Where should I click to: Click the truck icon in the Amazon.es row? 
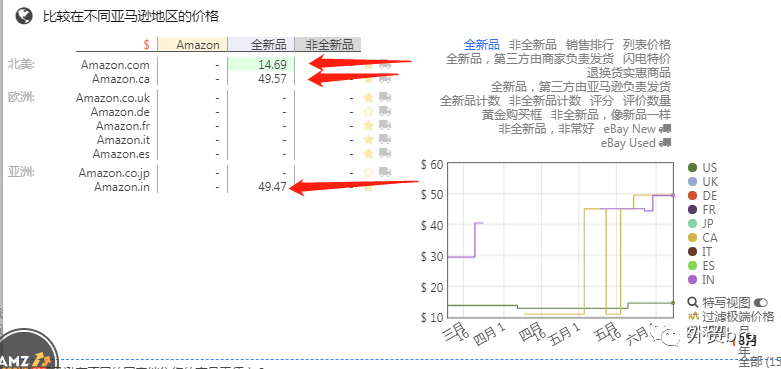(385, 153)
